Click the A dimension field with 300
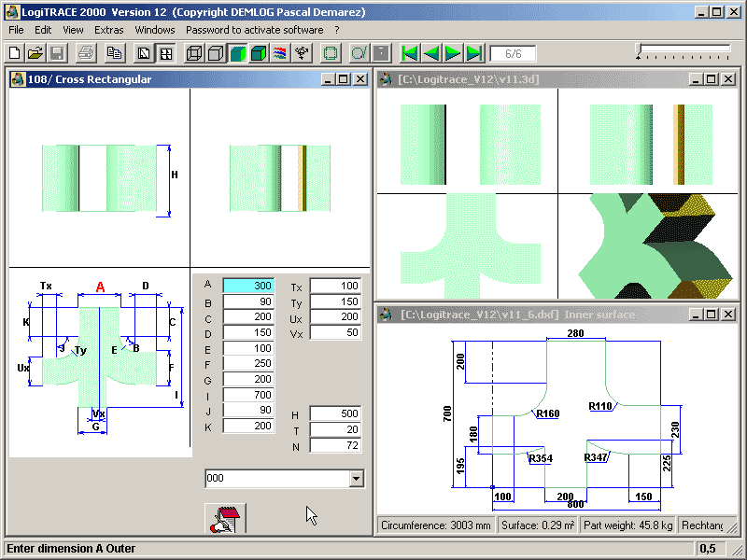 [248, 286]
